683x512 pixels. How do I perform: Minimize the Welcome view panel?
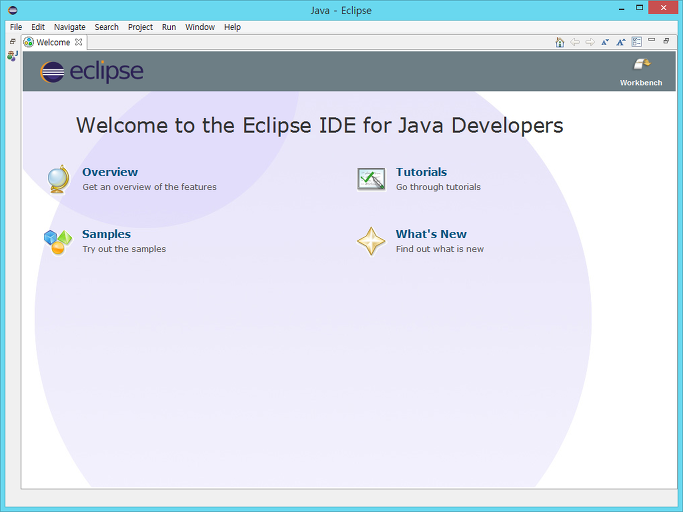click(652, 40)
